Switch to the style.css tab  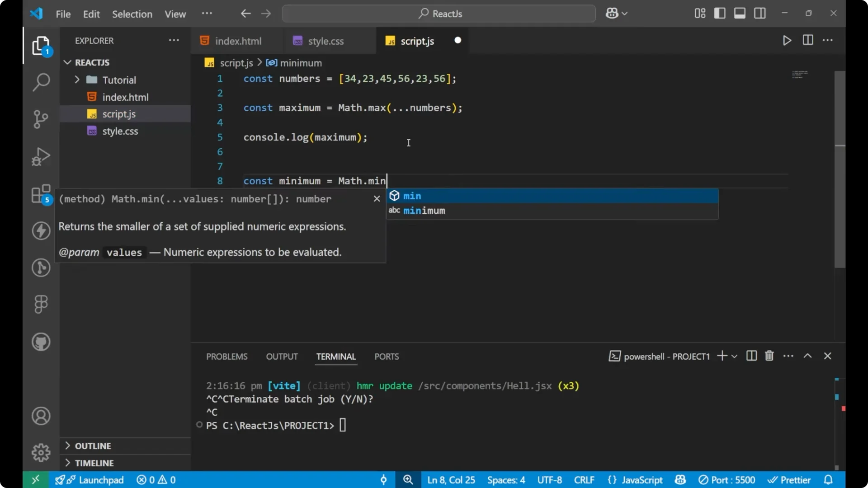pyautogui.click(x=325, y=41)
